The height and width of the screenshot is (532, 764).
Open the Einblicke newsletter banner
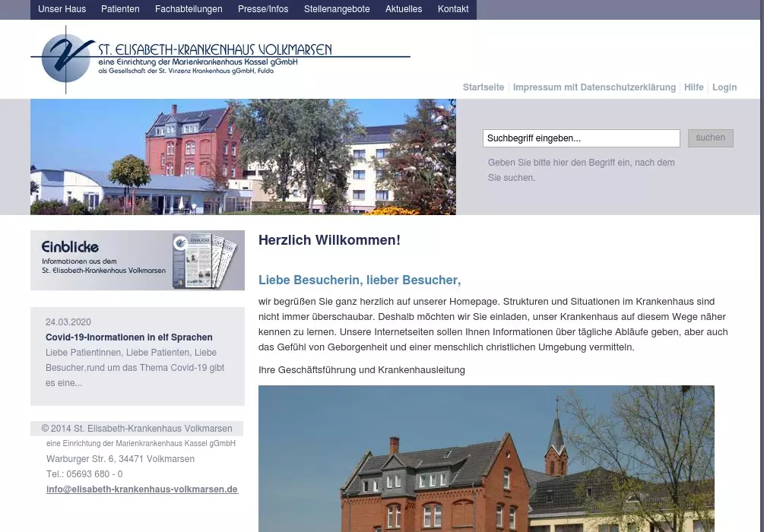point(138,261)
